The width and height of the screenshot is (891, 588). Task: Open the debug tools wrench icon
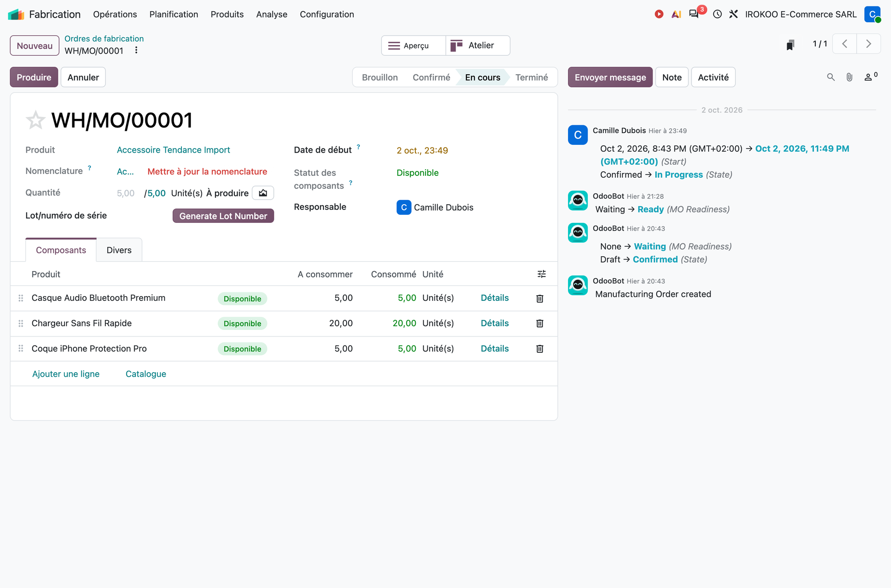coord(733,14)
